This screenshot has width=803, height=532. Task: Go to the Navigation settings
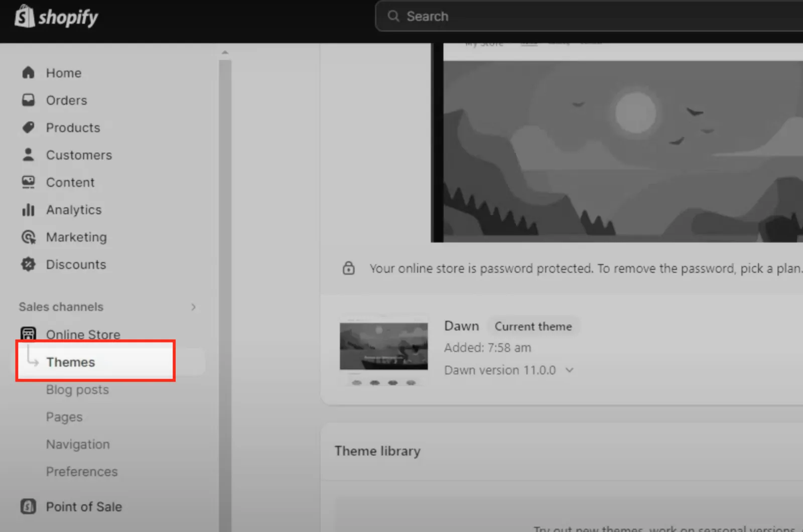(78, 444)
